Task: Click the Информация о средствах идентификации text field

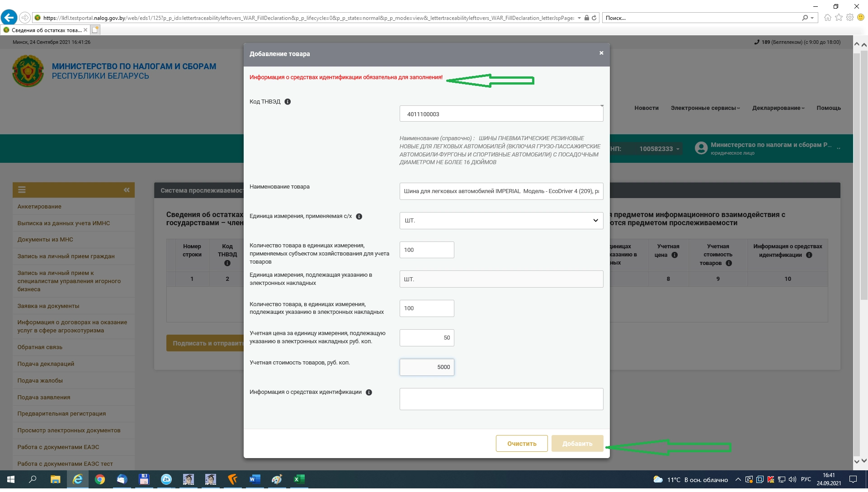Action: point(501,399)
